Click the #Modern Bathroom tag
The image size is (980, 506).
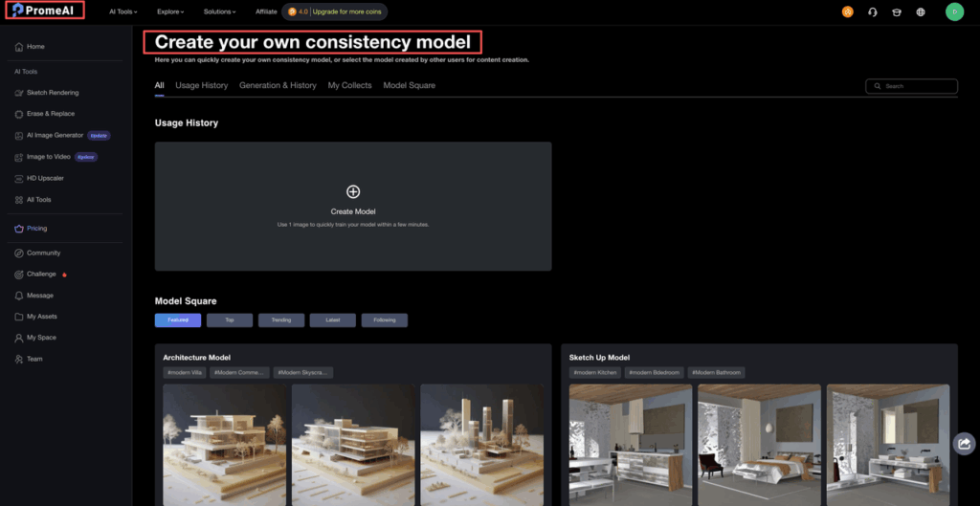coord(716,373)
